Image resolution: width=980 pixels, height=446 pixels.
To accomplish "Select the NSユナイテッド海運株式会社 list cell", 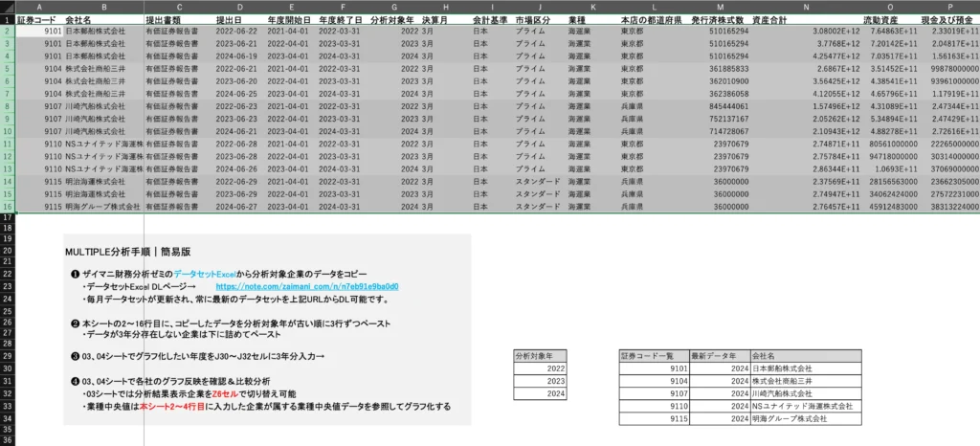I will pyautogui.click(x=806, y=406).
